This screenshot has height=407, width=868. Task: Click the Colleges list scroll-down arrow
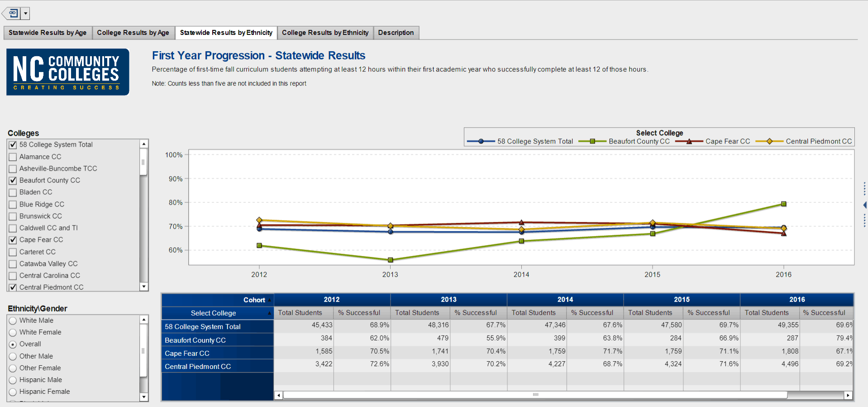(144, 287)
